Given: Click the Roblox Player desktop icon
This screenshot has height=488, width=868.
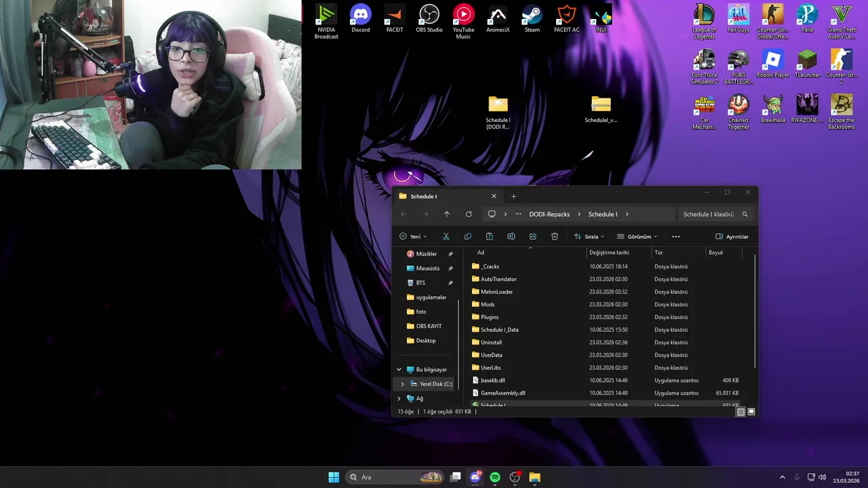Looking at the screenshot, I should 772,64.
